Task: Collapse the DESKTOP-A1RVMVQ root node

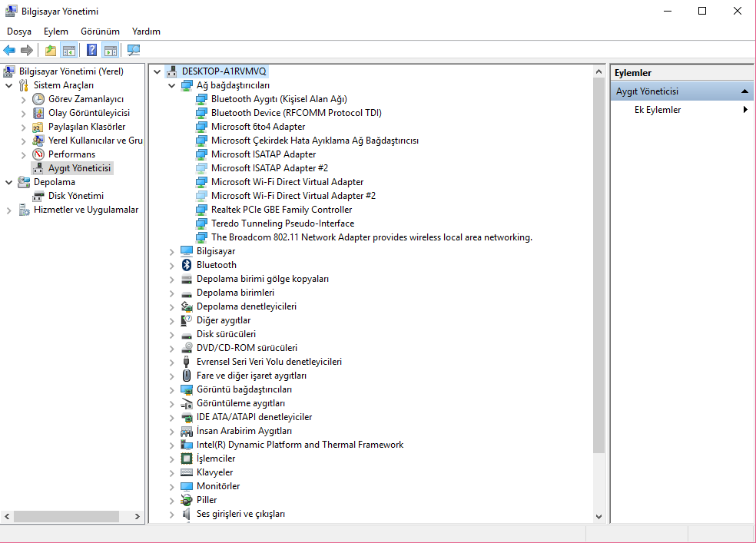Action: click(x=157, y=71)
